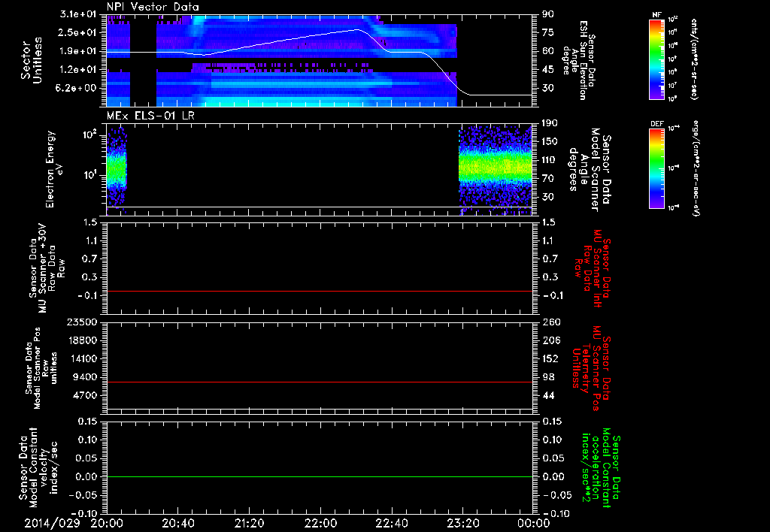Image resolution: width=770 pixels, height=532 pixels.
Task: Click the 90 degree elevation tick
Action: [548, 14]
